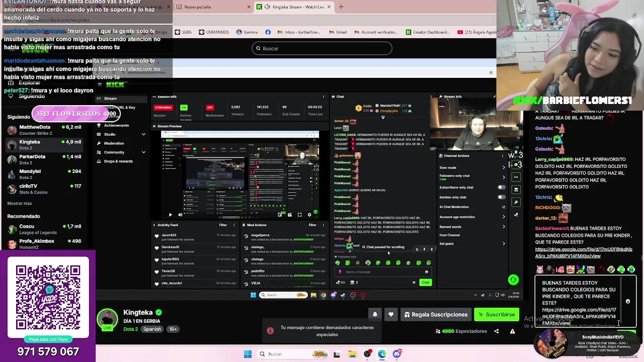Image resolution: width=644 pixels, height=362 pixels.
Task: Click the green Chat send button in dashboard
Action: (425, 283)
